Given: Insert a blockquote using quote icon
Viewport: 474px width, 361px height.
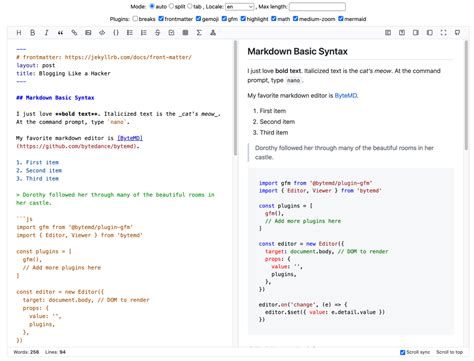Looking at the screenshot, I should coord(60,33).
